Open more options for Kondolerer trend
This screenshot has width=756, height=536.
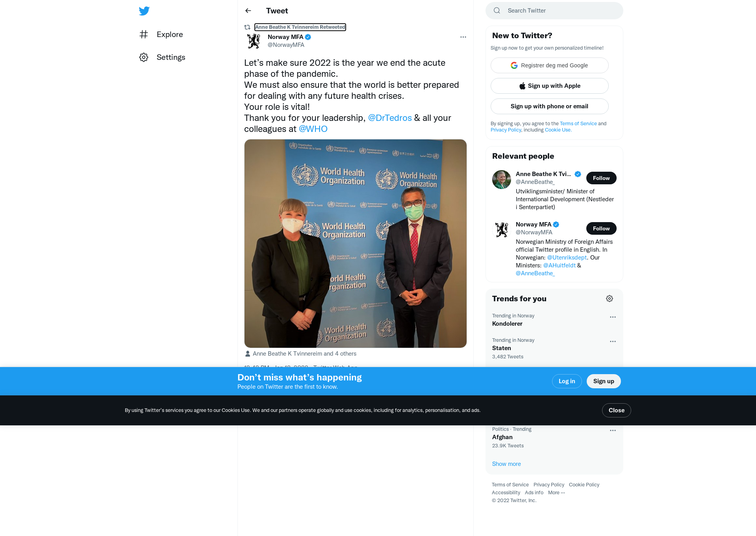[613, 317]
